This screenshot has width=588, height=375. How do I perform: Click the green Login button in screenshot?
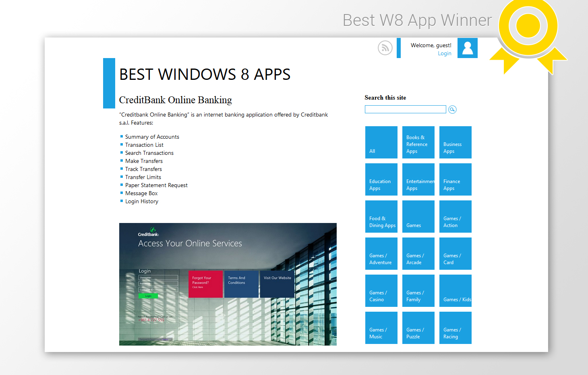[148, 296]
